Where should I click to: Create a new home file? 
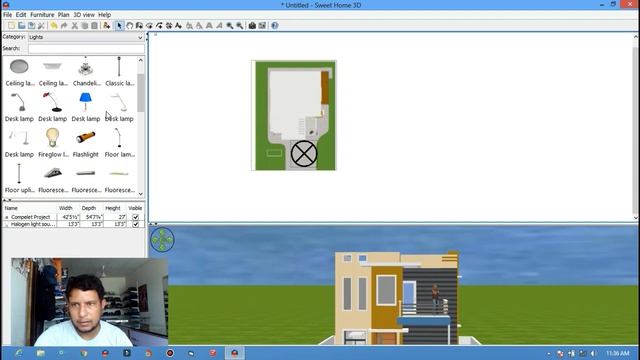(11, 26)
